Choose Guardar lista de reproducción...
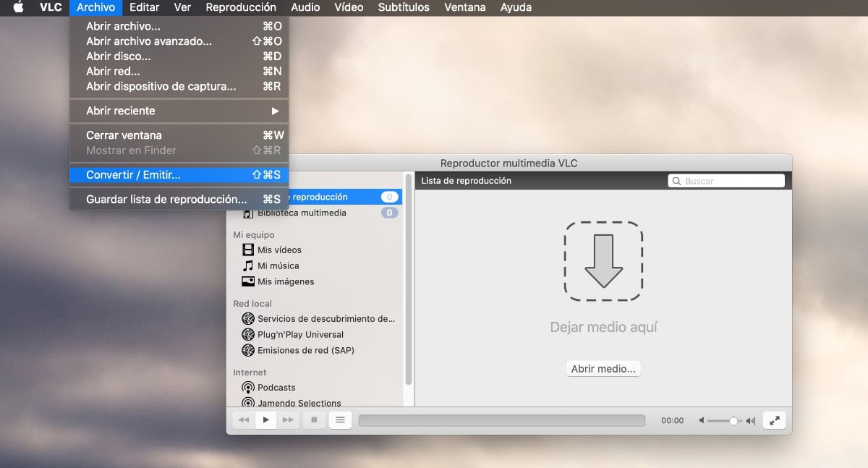868x468 pixels. [179, 199]
